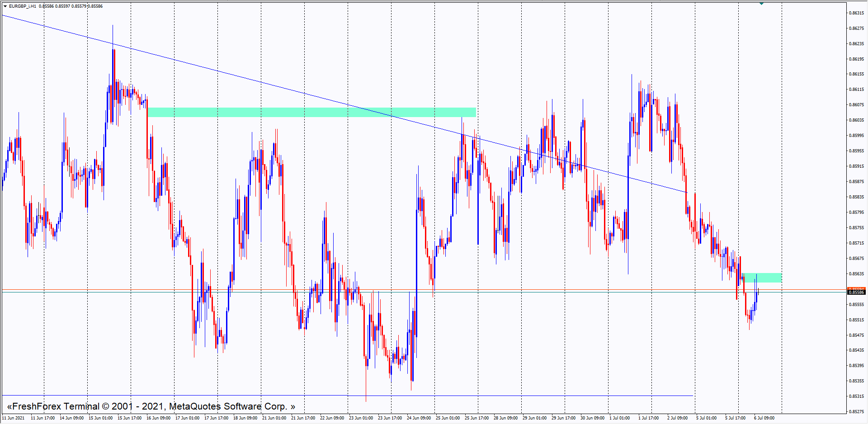
Task: Click the FreshForex Terminal copyright watermark text
Action: coord(151,406)
